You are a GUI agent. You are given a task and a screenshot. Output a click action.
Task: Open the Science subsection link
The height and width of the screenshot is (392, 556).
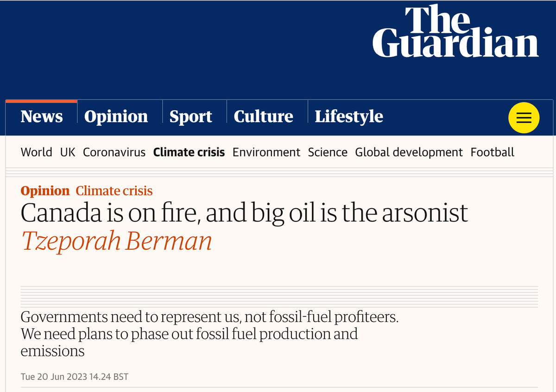[328, 152]
